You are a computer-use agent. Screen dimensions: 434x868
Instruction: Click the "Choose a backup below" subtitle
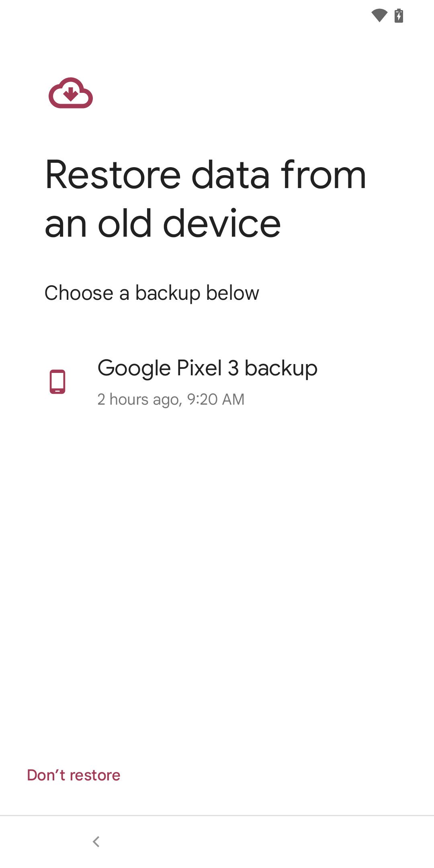pyautogui.click(x=152, y=293)
